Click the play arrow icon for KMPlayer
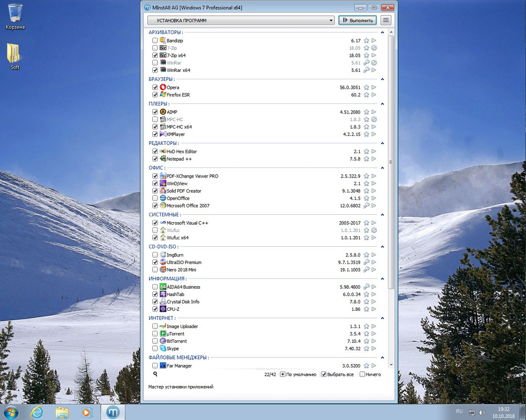 tap(374, 134)
